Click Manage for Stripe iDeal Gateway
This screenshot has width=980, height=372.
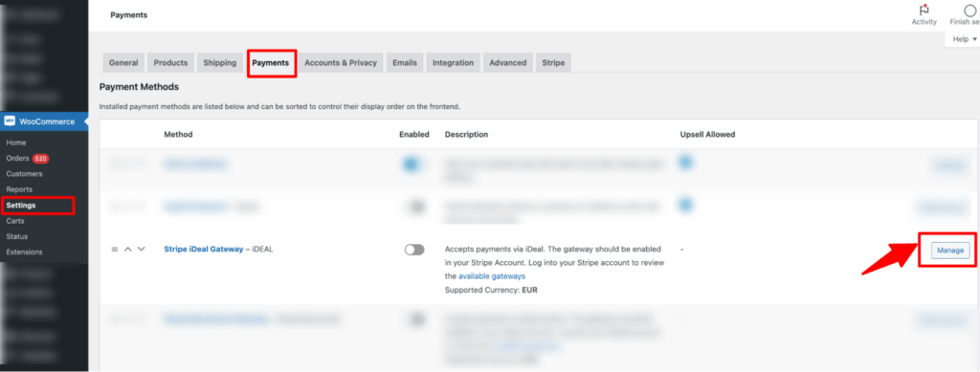(950, 251)
